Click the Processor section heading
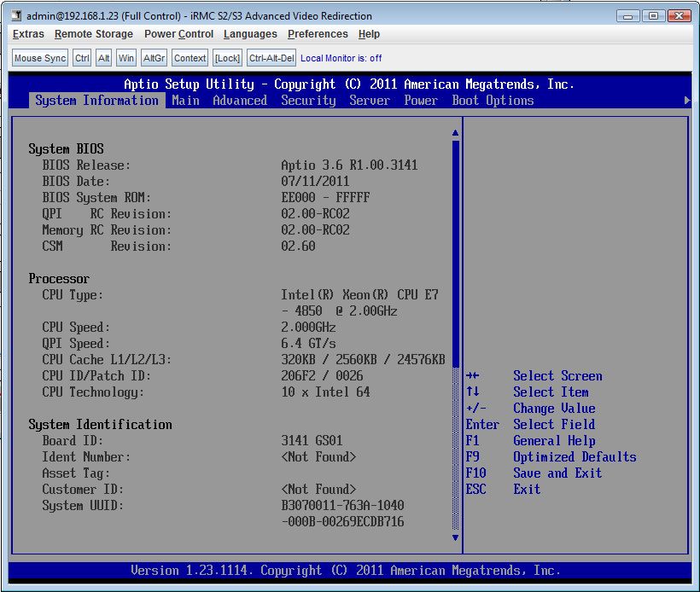The height and width of the screenshot is (592, 700). [59, 278]
